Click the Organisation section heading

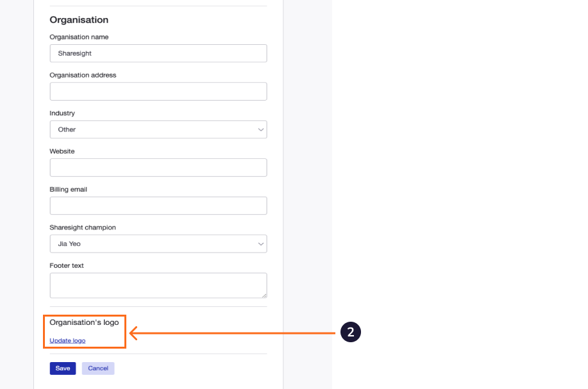point(79,20)
